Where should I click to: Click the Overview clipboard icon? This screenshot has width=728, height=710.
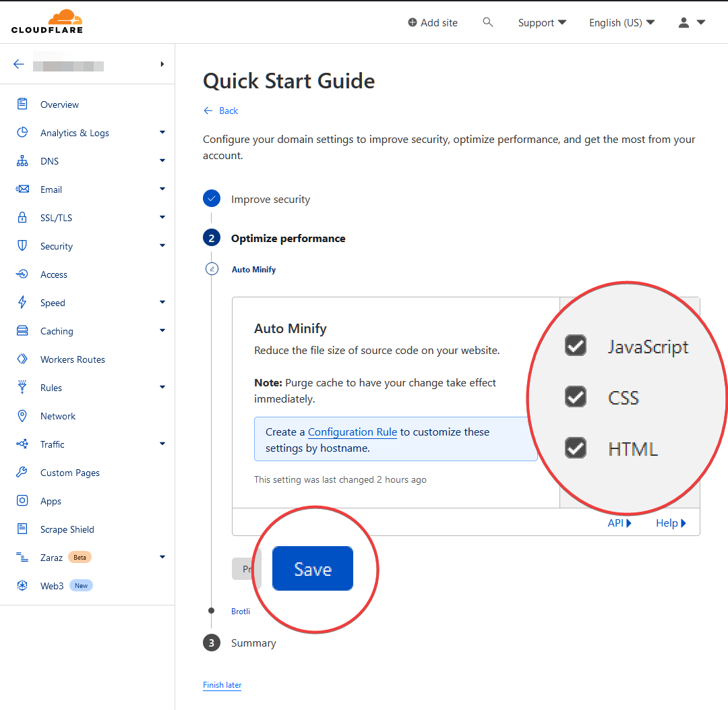click(x=22, y=104)
